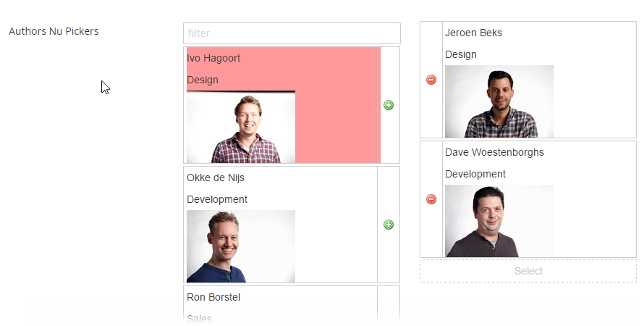Click Ivo Hagoort's portrait photo
The height and width of the screenshot is (326, 644).
pos(241,127)
